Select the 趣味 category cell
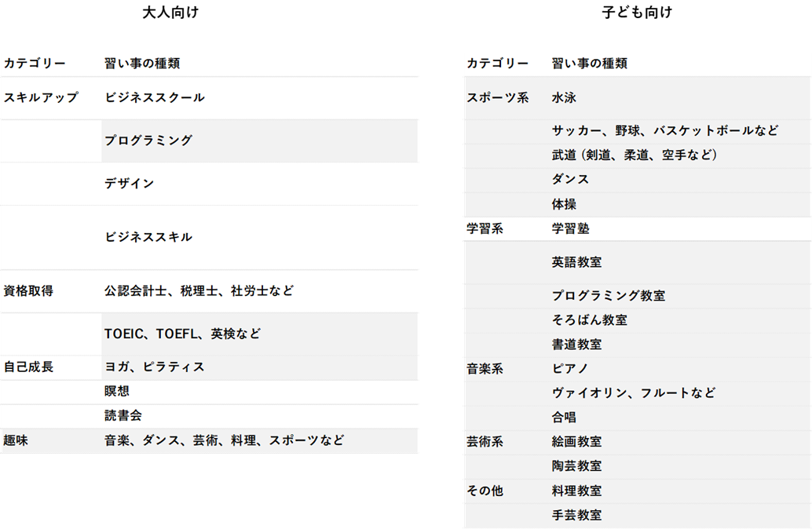Image resolution: width=812 pixels, height=529 pixels. coord(16,441)
